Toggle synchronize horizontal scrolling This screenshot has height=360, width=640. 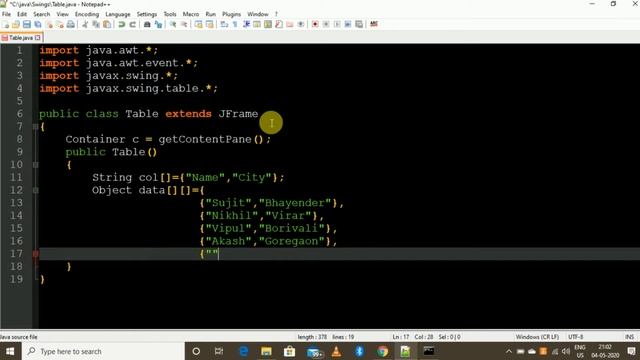pos(209,24)
